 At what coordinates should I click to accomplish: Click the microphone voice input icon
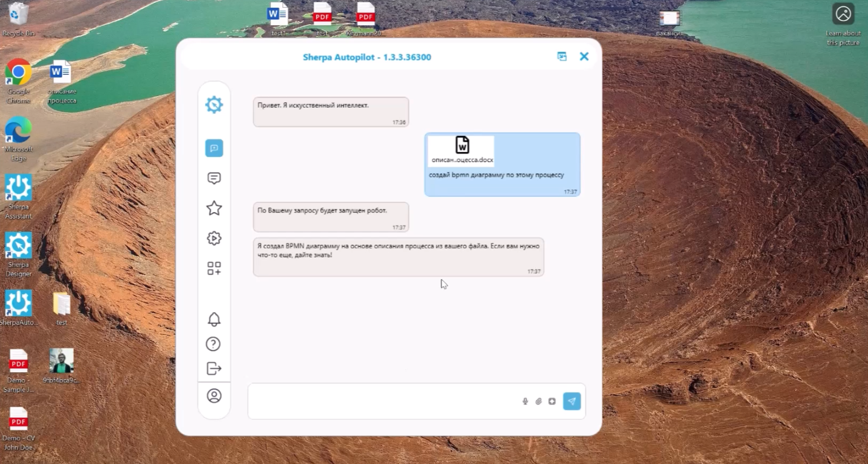[525, 402]
